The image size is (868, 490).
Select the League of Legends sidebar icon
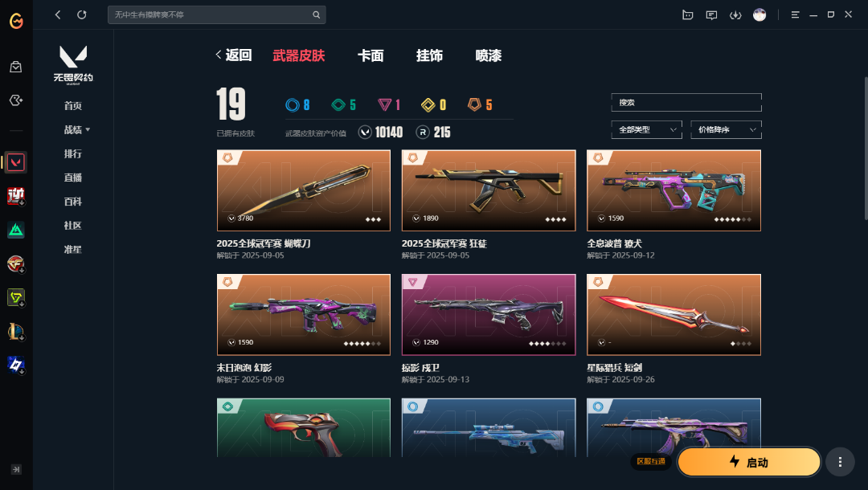click(15, 331)
